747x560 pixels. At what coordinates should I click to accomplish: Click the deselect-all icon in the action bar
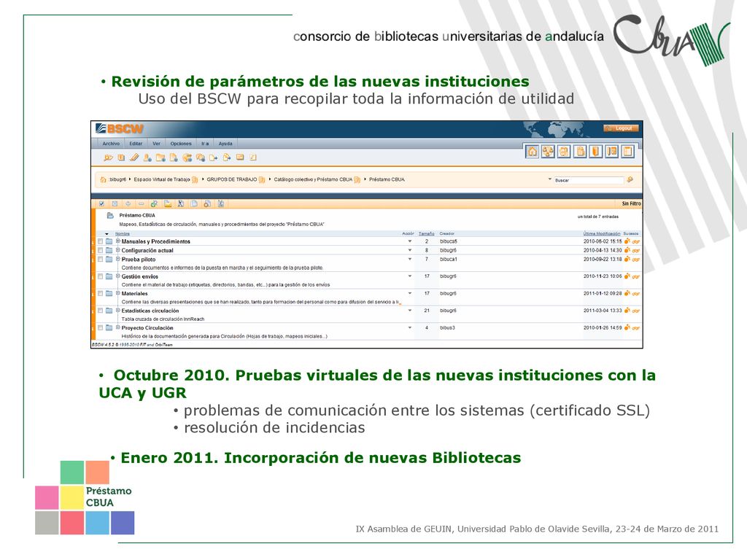click(x=115, y=204)
